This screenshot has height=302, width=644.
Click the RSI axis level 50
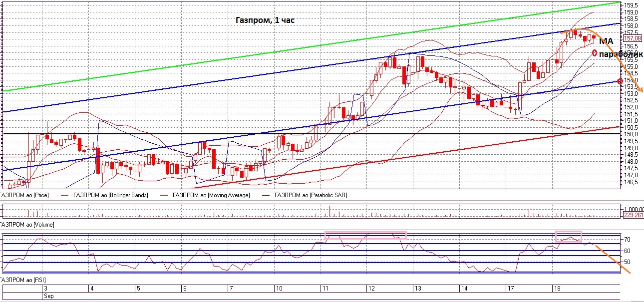coord(627,262)
